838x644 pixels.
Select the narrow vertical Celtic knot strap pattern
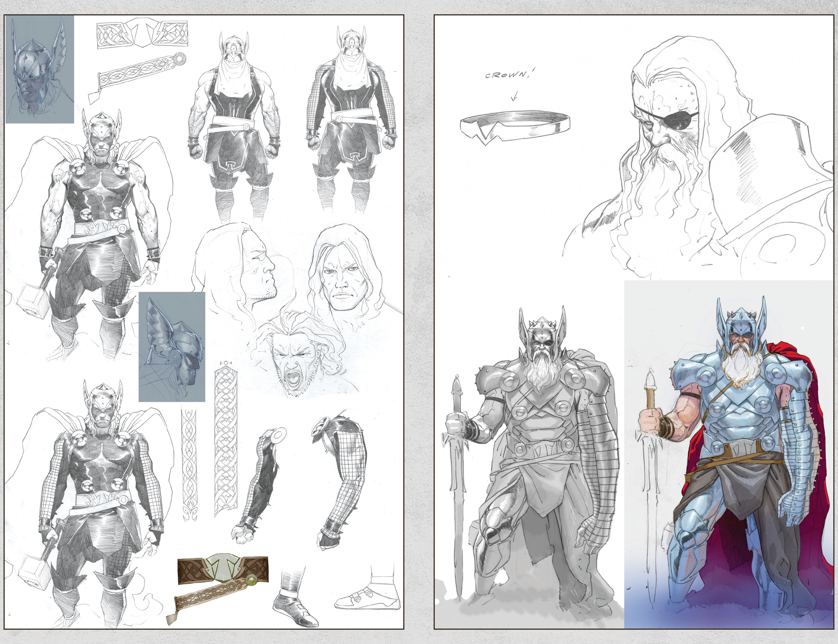point(190,464)
